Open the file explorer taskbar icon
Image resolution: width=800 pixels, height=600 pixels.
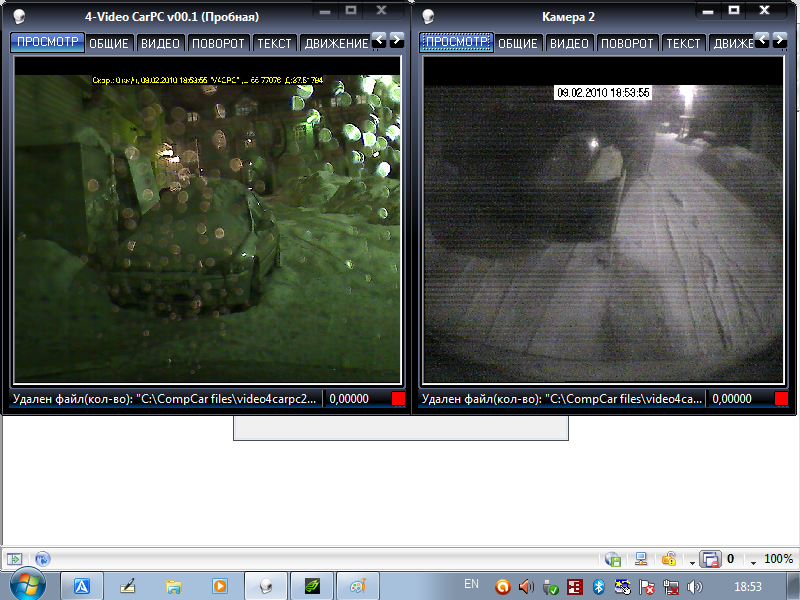point(173,586)
